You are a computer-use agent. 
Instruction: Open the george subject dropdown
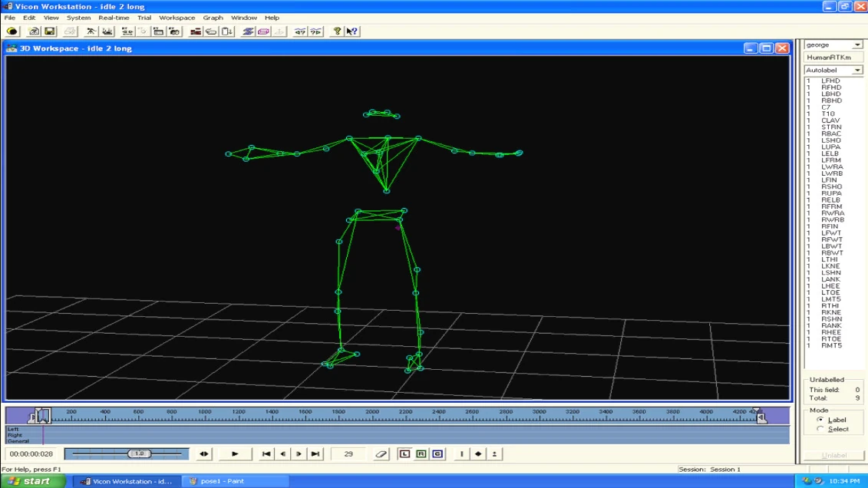point(857,45)
